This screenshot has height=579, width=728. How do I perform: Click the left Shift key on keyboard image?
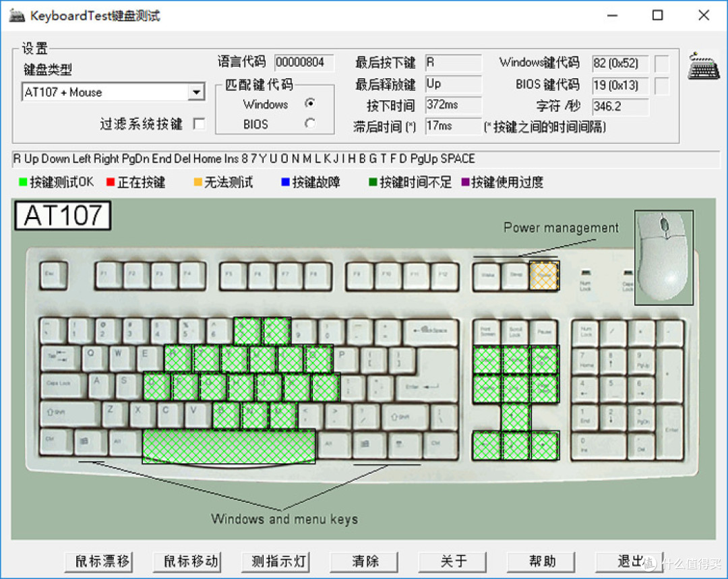[x=69, y=415]
